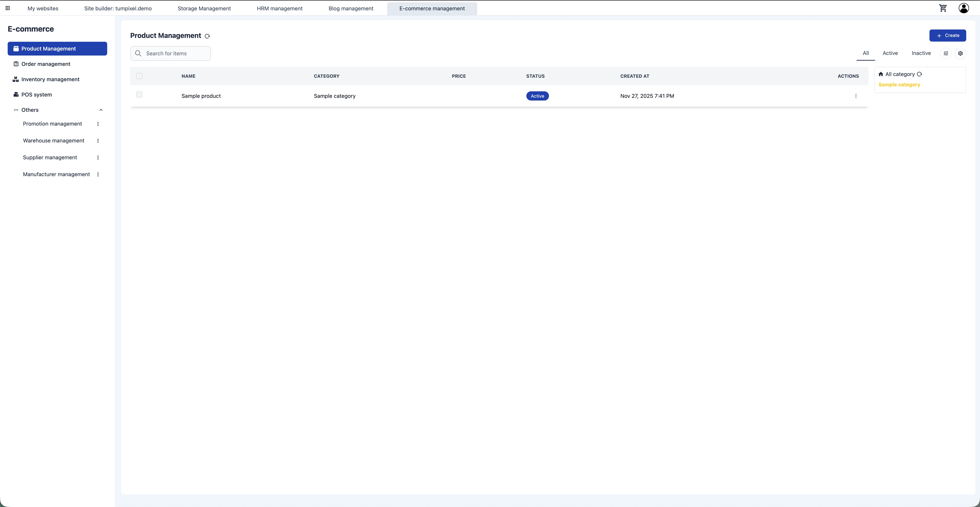The width and height of the screenshot is (980, 507).
Task: Click the home icon beside All category
Action: (x=881, y=74)
